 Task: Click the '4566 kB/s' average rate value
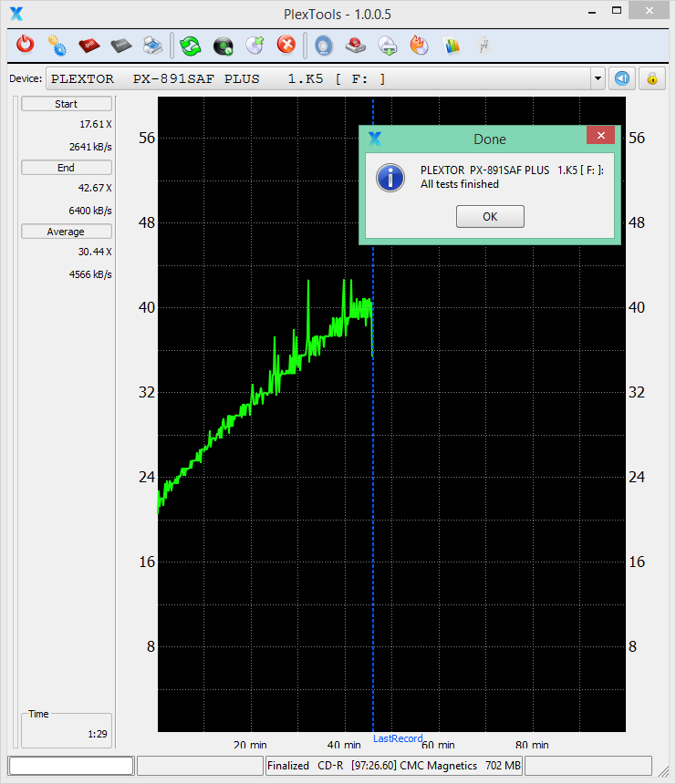pyautogui.click(x=90, y=274)
